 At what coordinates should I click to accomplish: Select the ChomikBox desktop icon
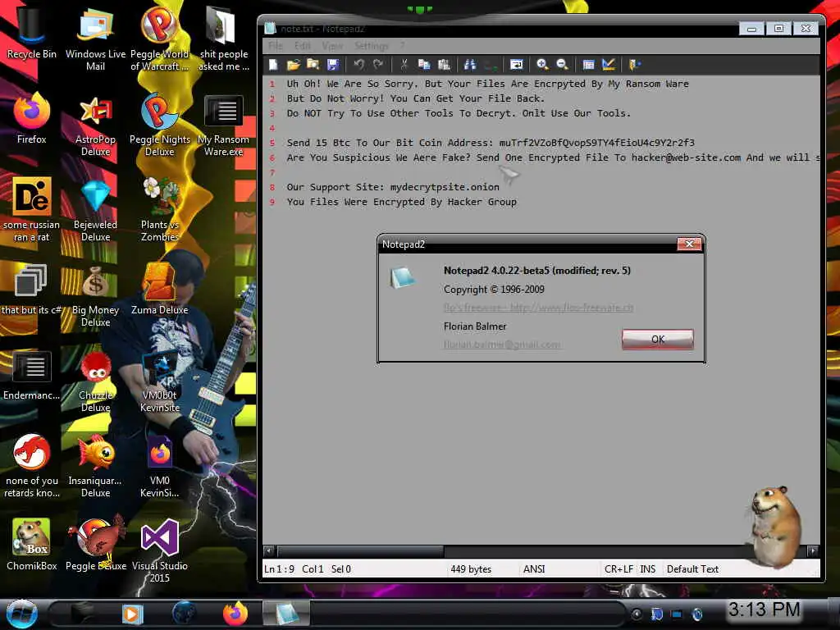pos(31,545)
